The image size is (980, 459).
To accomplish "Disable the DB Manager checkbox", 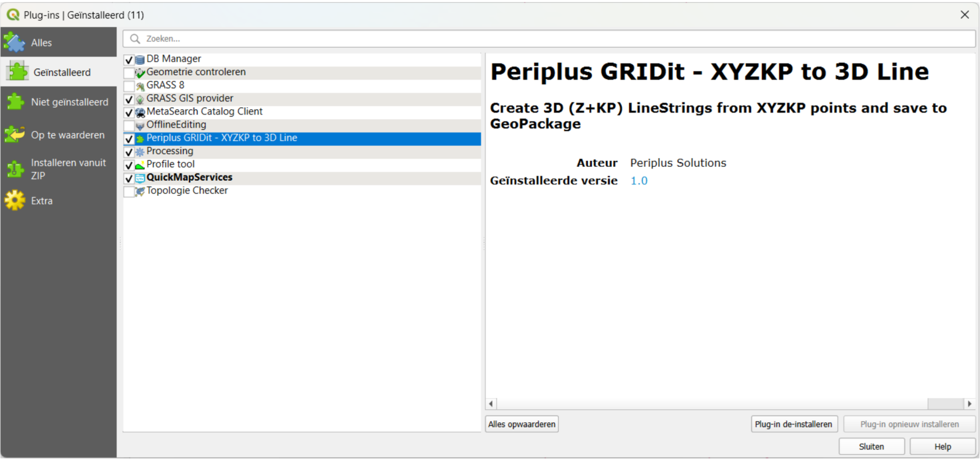I will [129, 59].
